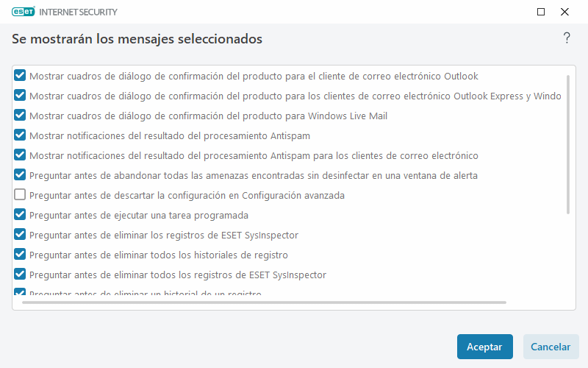Toggle ask before deleting ESET SysInspector logs
The height and width of the screenshot is (368, 588).
point(20,235)
